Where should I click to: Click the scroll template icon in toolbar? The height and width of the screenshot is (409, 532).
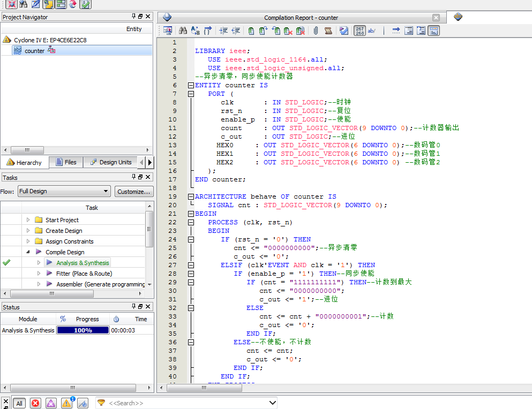328,31
